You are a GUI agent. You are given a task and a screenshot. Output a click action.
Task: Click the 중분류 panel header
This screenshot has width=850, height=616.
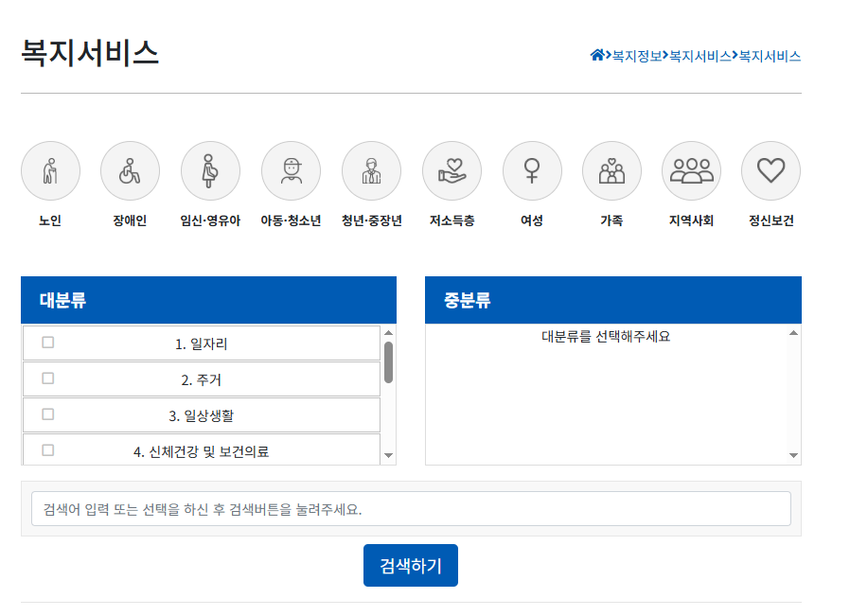[613, 300]
